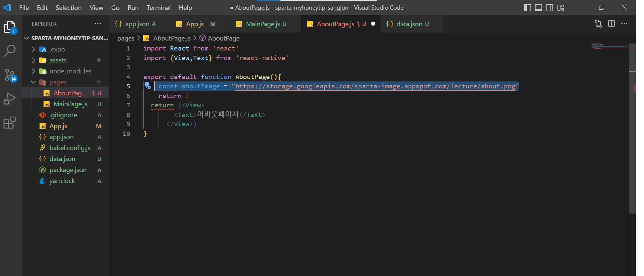Collapse the pages folder
644x276 pixels.
33,82
